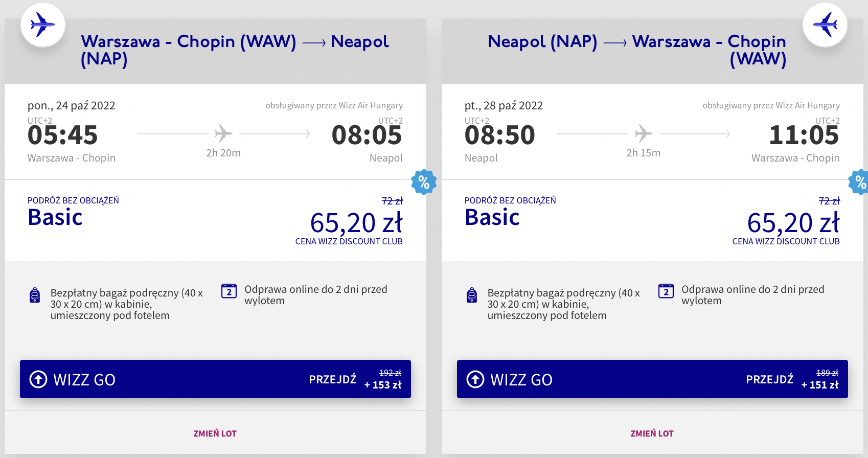Viewport: 868px width, 458px height.
Task: Click the Warszawa - Chopin to Neapol route header
Action: tap(235, 50)
